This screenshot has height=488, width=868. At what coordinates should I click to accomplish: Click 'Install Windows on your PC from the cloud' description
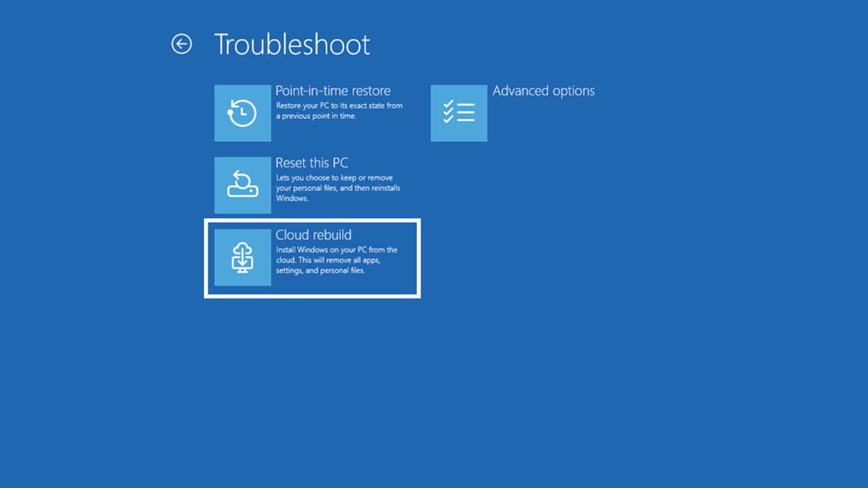(x=336, y=260)
